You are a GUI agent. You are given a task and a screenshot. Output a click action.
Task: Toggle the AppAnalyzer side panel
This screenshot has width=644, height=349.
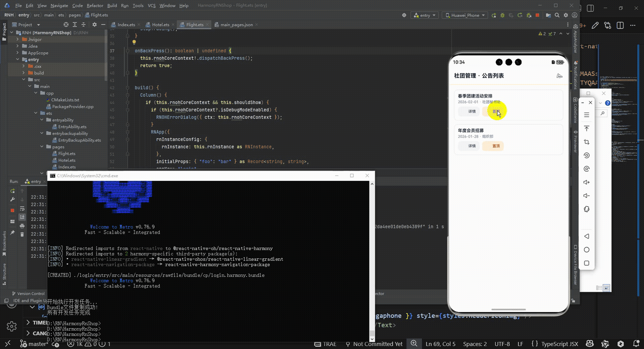click(x=575, y=39)
